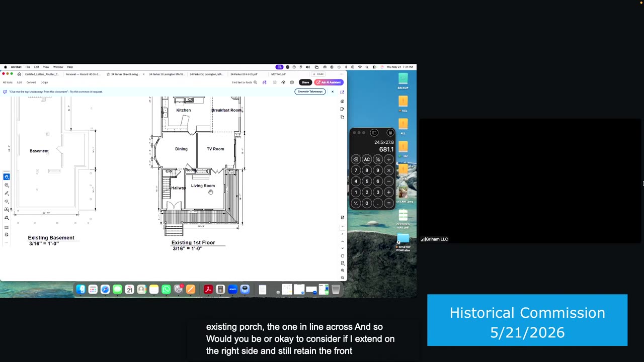Open the E-Sign tools tab
Screen dimensions: 644x362
44,82
